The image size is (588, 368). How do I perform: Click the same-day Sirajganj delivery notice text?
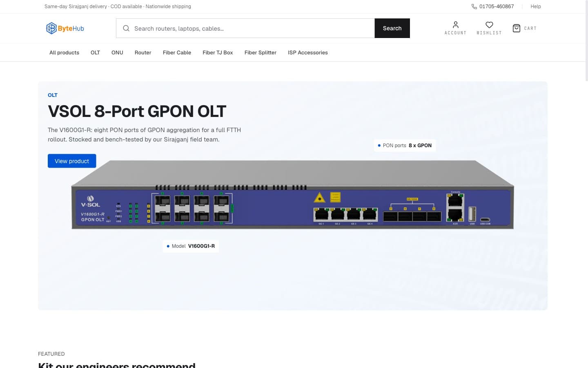coord(118,7)
